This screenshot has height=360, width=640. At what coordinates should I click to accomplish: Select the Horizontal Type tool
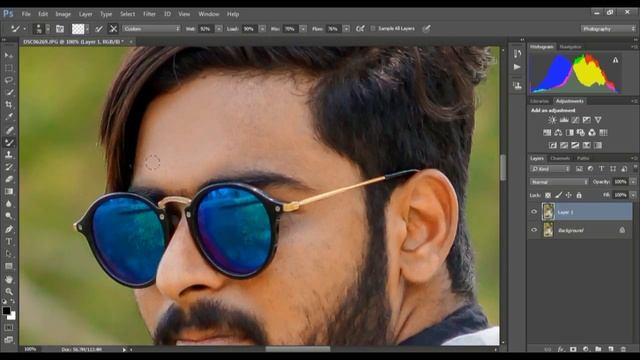point(9,242)
